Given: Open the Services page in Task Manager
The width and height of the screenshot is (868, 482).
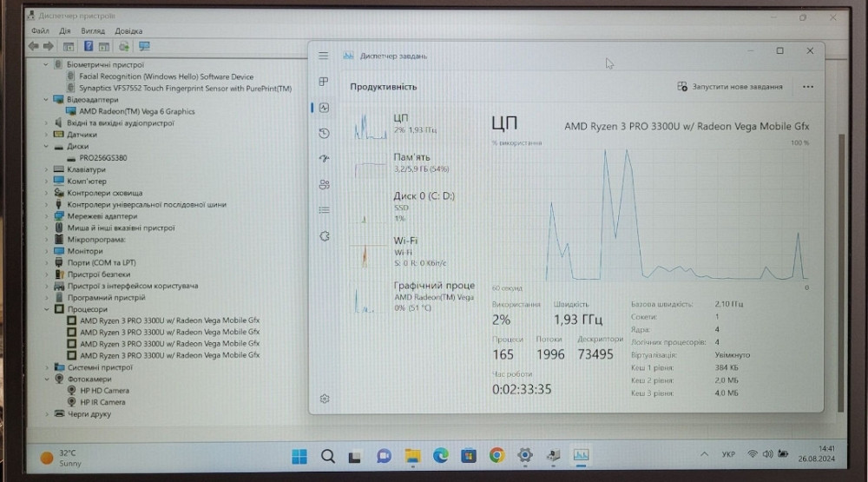Looking at the screenshot, I should (x=325, y=236).
